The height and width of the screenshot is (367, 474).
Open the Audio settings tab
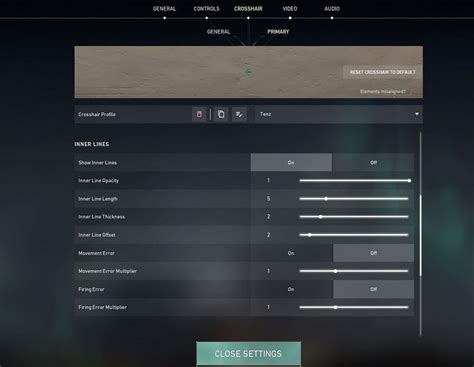coord(332,9)
